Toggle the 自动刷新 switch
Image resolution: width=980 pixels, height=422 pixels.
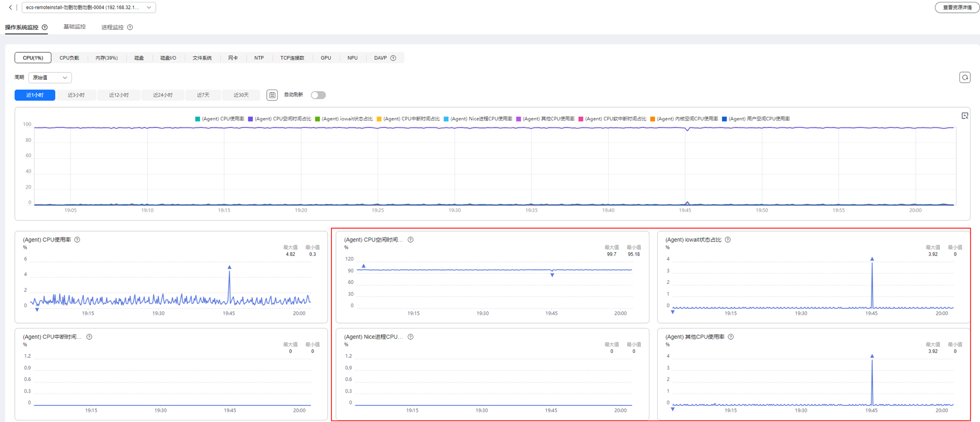[318, 95]
